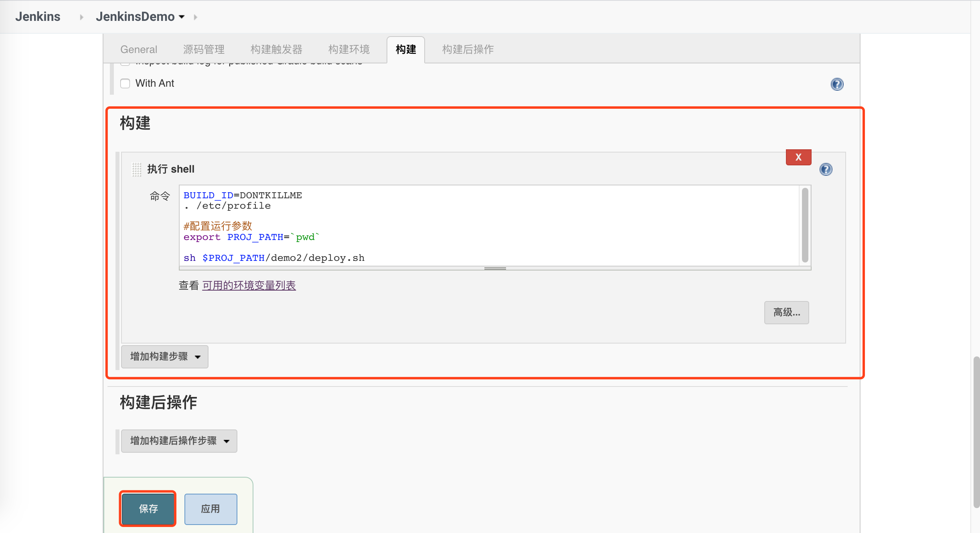Click the text area resize handle
The image size is (980, 533).
tap(495, 268)
